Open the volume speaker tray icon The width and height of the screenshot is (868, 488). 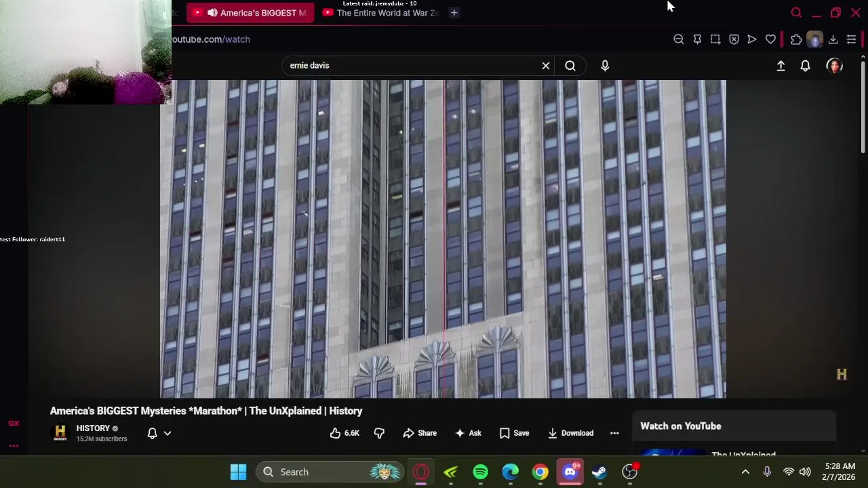click(x=805, y=472)
